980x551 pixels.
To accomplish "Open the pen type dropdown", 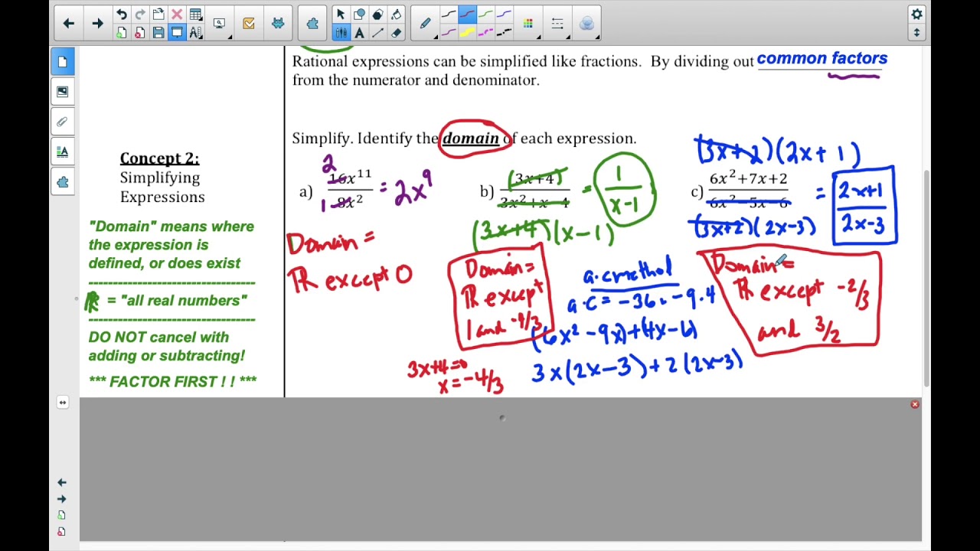I will point(426,24).
